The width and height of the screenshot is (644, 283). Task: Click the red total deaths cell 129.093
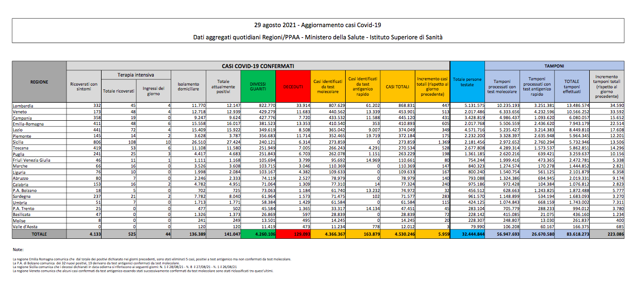[292, 234]
